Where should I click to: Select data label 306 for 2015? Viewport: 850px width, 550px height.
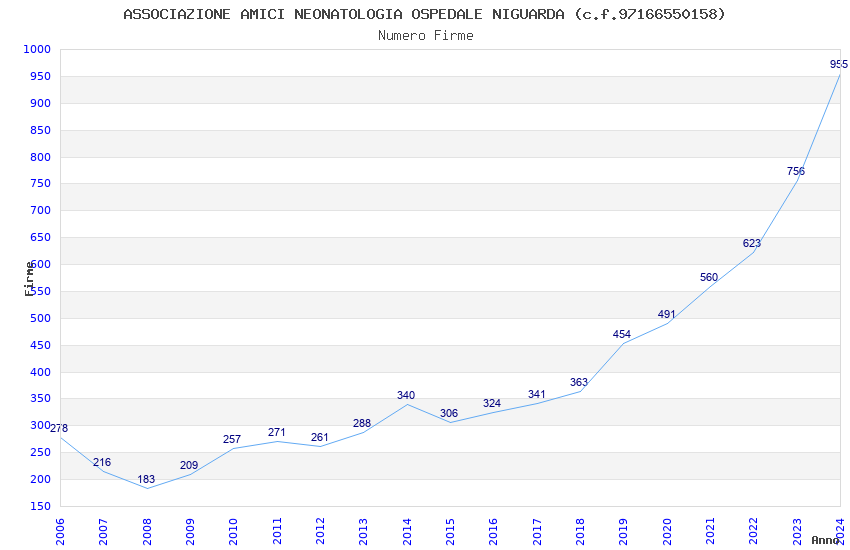pyautogui.click(x=449, y=413)
